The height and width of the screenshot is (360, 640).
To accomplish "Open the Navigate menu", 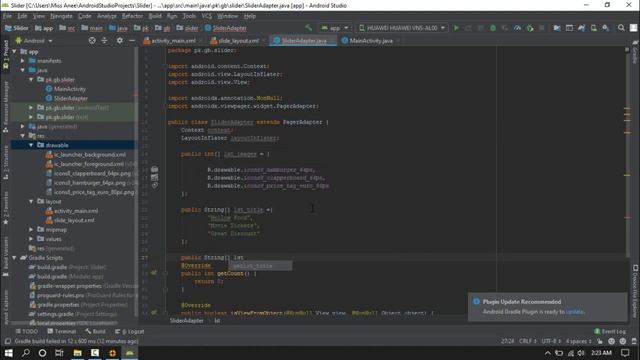I will click(x=61, y=16).
